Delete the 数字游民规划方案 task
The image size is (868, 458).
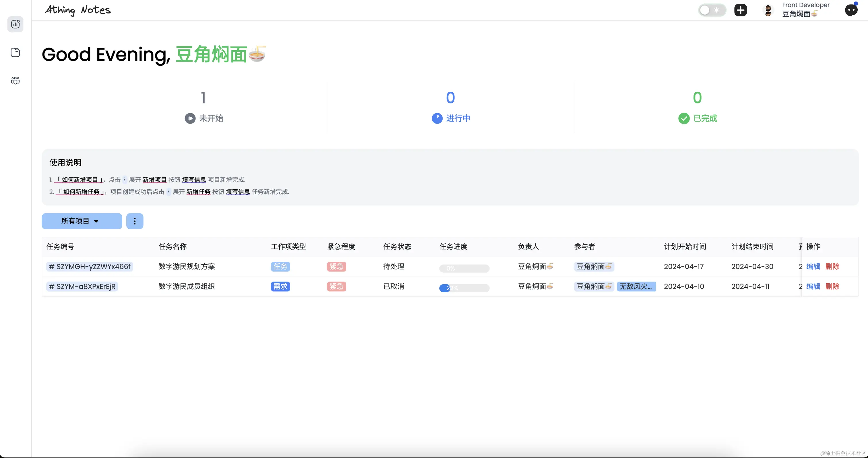[832, 266]
